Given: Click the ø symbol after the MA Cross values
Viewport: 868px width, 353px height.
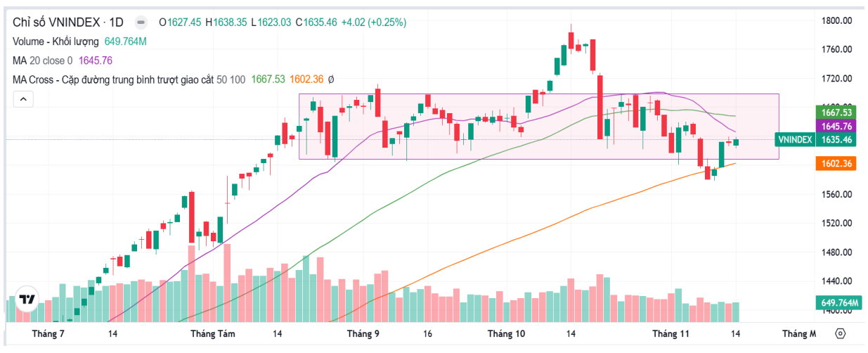Looking at the screenshot, I should (331, 80).
